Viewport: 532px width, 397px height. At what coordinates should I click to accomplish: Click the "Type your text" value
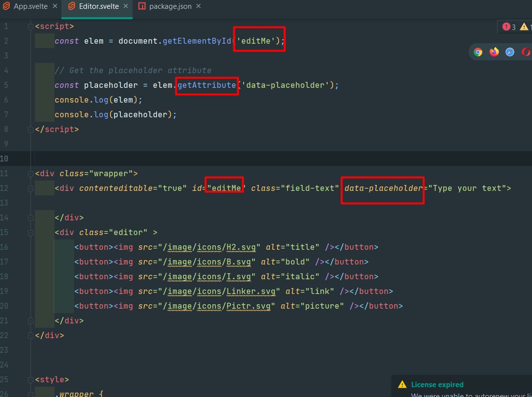click(467, 188)
